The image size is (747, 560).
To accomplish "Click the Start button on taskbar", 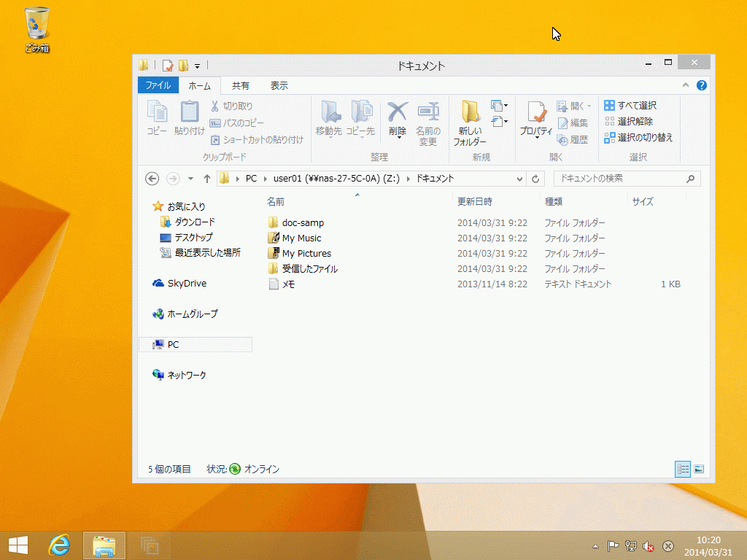I will point(18,545).
